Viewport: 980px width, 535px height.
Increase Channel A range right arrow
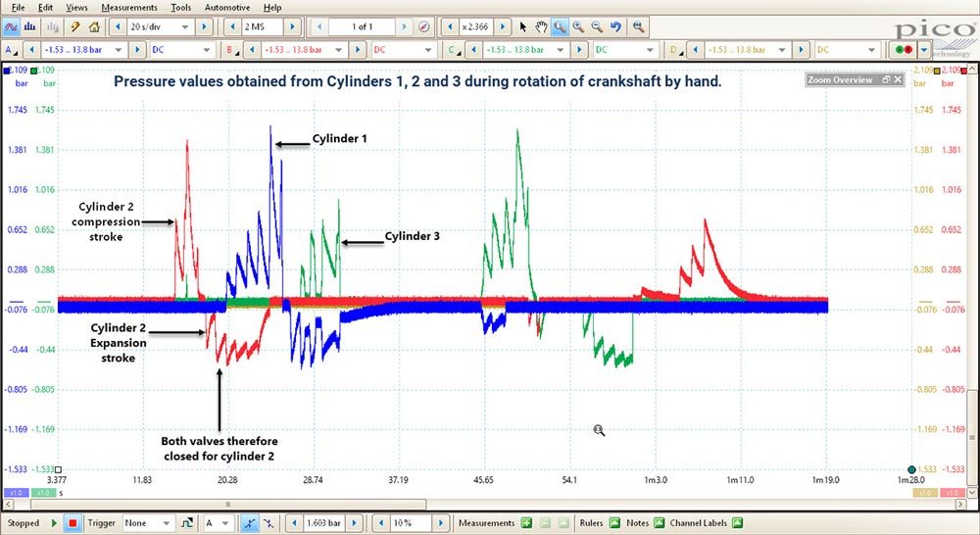137,49
